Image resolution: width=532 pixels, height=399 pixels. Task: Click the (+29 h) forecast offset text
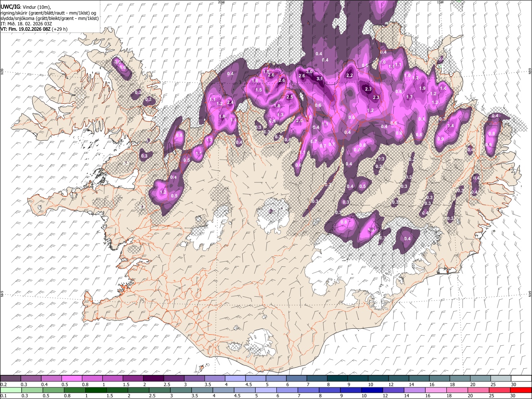(60, 29)
